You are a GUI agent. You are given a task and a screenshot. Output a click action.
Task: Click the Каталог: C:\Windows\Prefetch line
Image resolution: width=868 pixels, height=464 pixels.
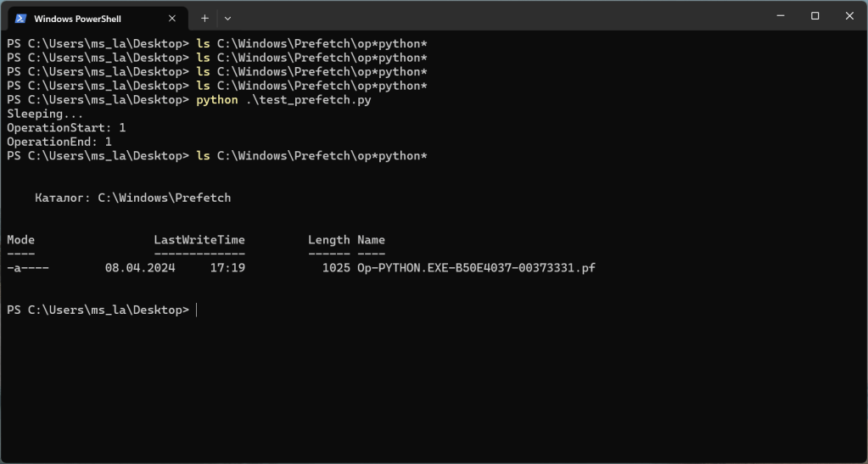132,198
